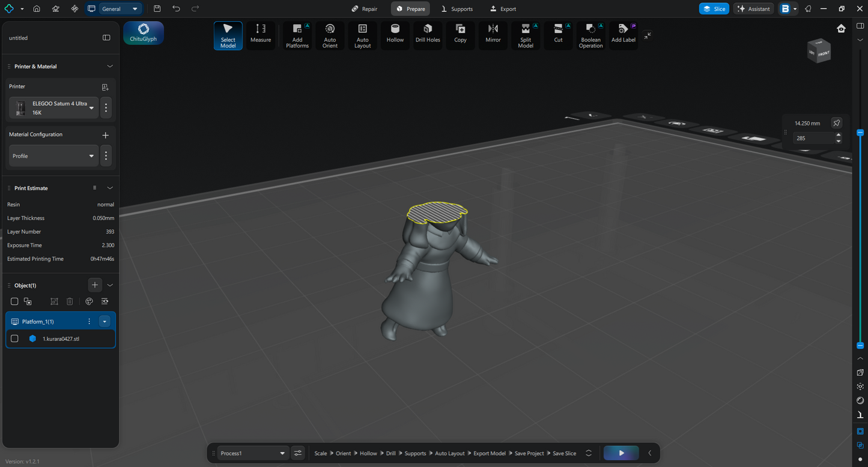Increase the layer number with the up stepper

pyautogui.click(x=839, y=136)
